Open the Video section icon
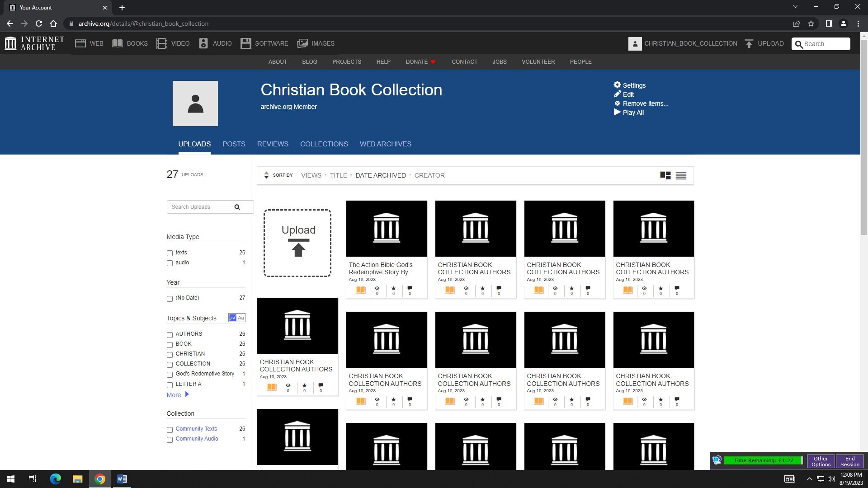The image size is (868, 488). [161, 43]
